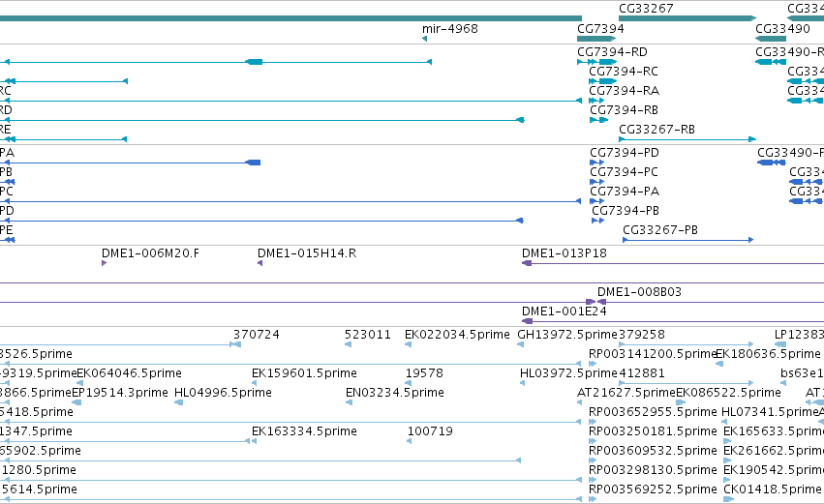Image resolution: width=824 pixels, height=504 pixels.
Task: Open EK180636.5prime EST label
Action: [x=768, y=354]
